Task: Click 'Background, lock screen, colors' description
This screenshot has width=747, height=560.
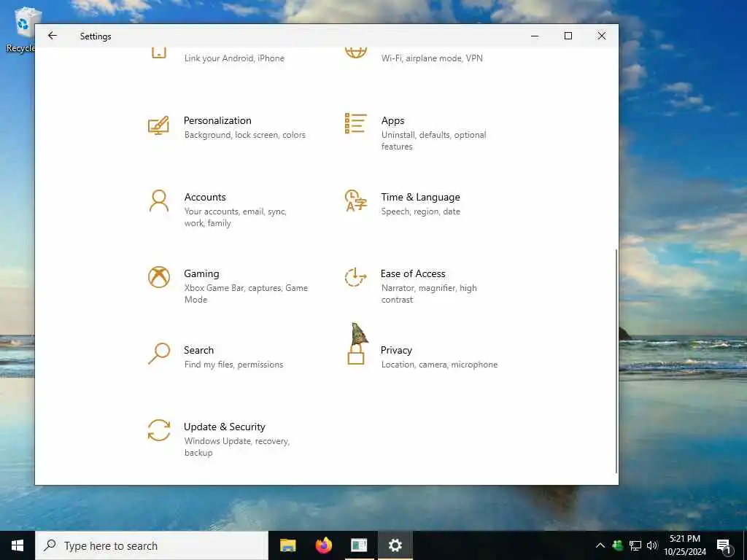Action: 245,135
